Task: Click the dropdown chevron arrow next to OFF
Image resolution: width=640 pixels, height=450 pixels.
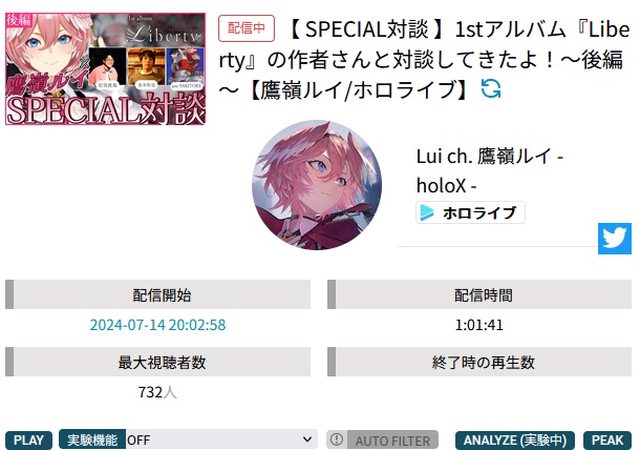Action: [x=307, y=440]
